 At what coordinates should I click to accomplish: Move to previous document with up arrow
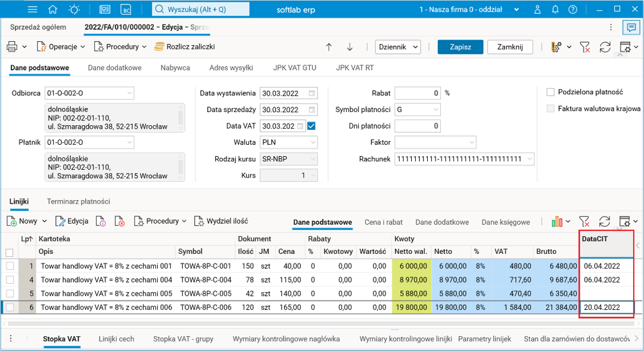329,47
